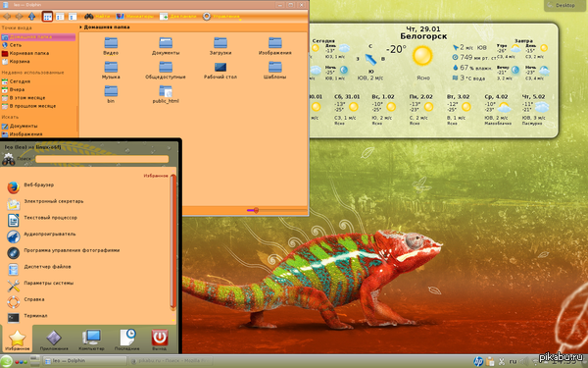Click the leo — Dolphin taskbar entry

[x=84, y=361]
